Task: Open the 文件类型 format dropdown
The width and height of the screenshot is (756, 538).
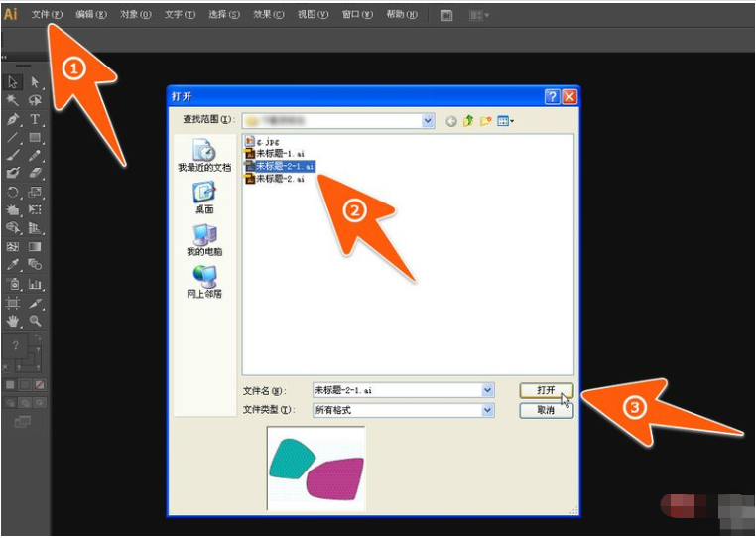Action: point(487,410)
